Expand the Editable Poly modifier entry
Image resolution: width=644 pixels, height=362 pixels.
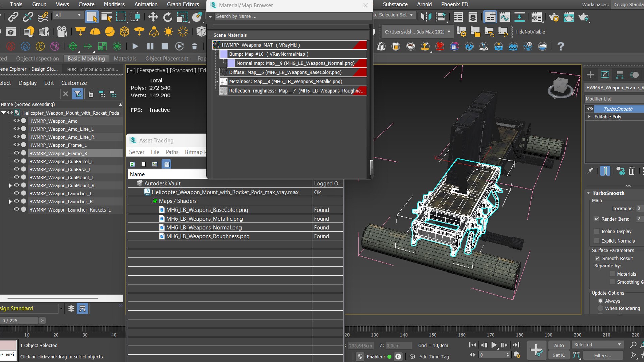tap(589, 117)
